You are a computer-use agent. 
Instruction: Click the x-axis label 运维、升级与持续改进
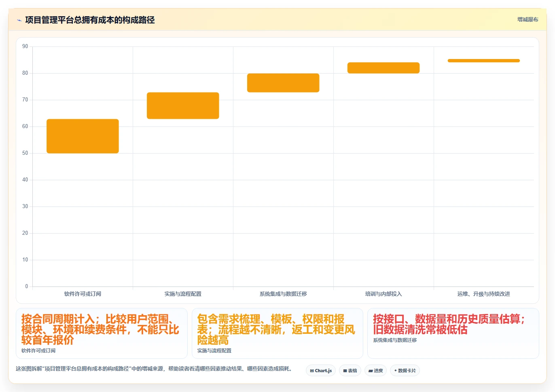pos(484,294)
